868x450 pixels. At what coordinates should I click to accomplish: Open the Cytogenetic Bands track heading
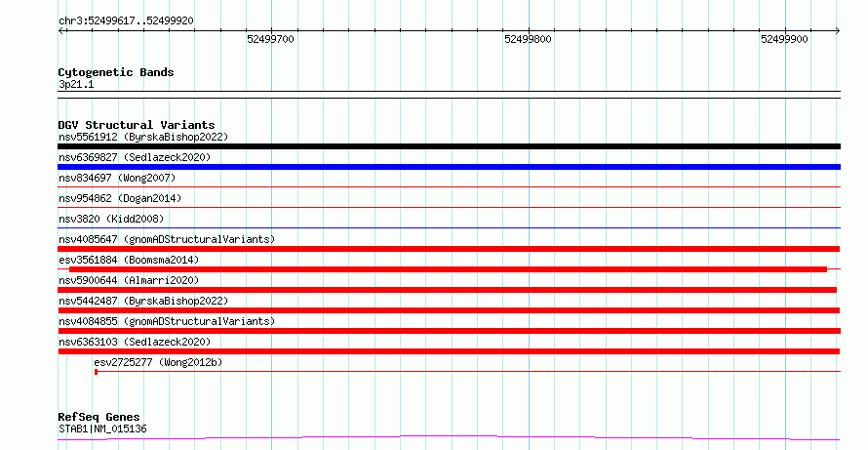[116, 72]
